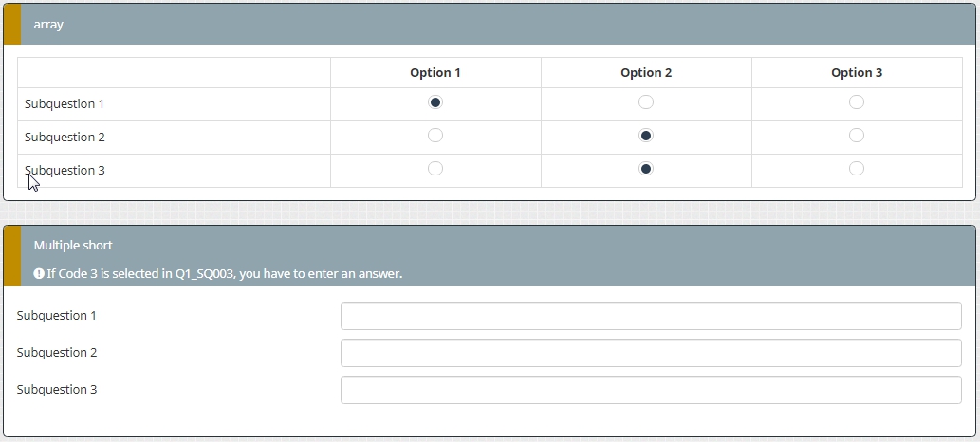This screenshot has height=442, width=980.
Task: Click the Option 2 column header
Action: [x=646, y=73]
